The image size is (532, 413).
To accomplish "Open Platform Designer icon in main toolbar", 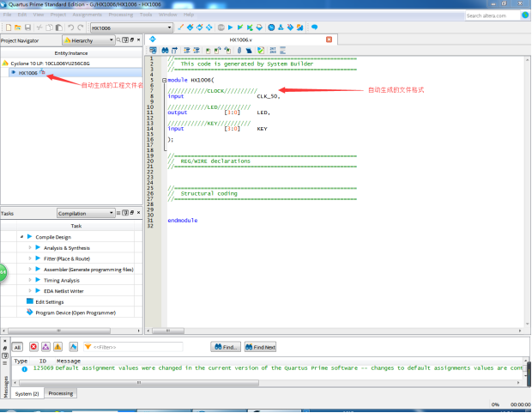I will coord(299,27).
